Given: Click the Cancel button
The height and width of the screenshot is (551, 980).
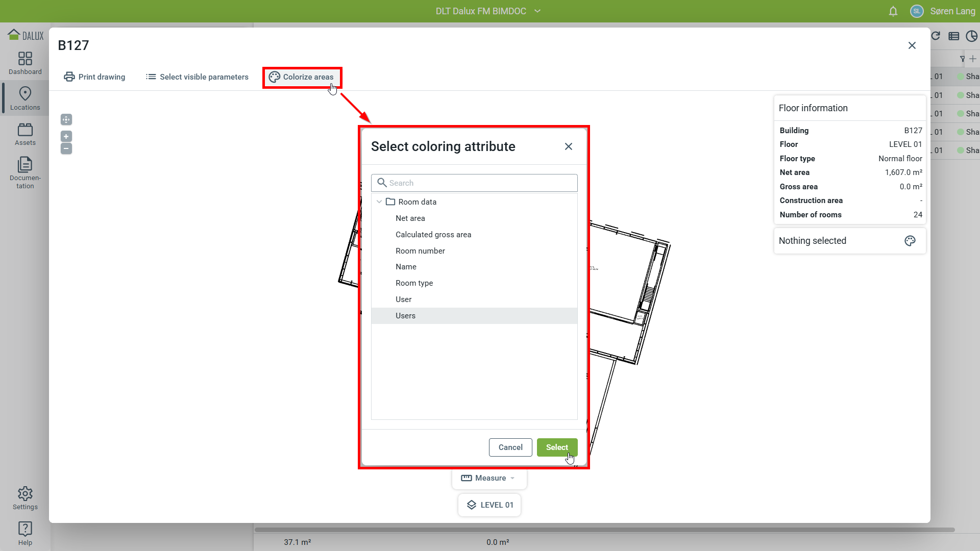Looking at the screenshot, I should 510,447.
